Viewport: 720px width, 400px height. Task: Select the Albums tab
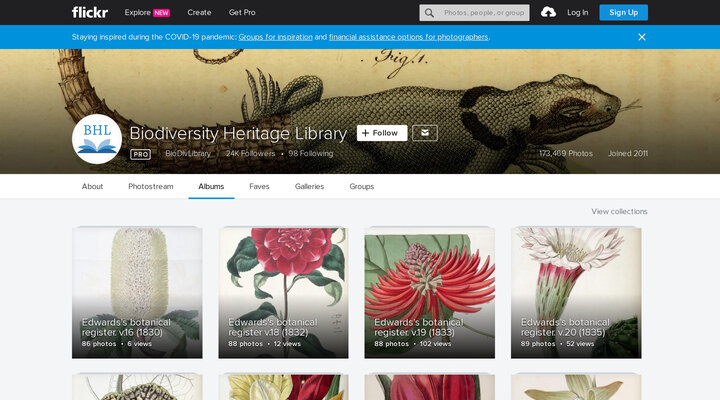coord(211,186)
